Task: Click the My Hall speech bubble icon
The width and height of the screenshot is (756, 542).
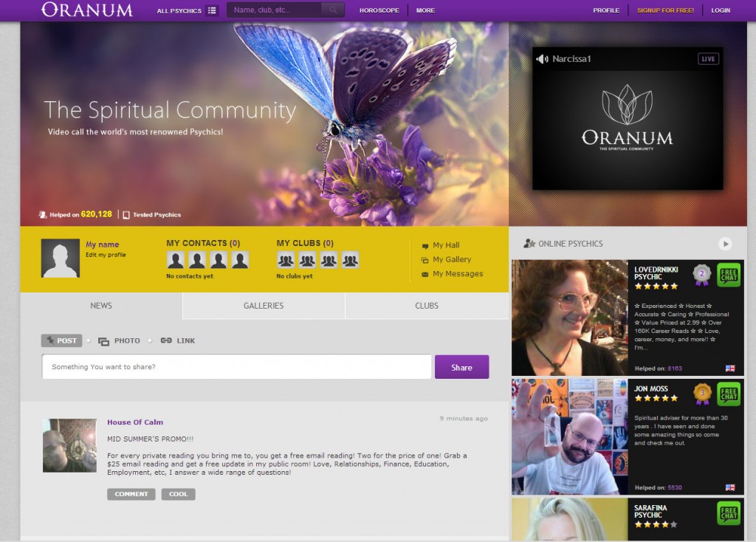Action: pos(425,246)
